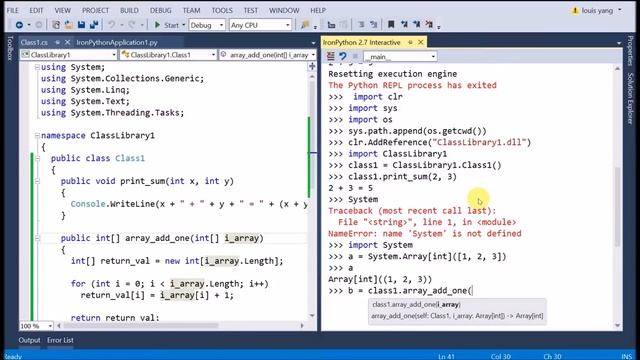Click the split editor handle above scrollbar
The height and width of the screenshot is (360, 640).
tap(312, 66)
